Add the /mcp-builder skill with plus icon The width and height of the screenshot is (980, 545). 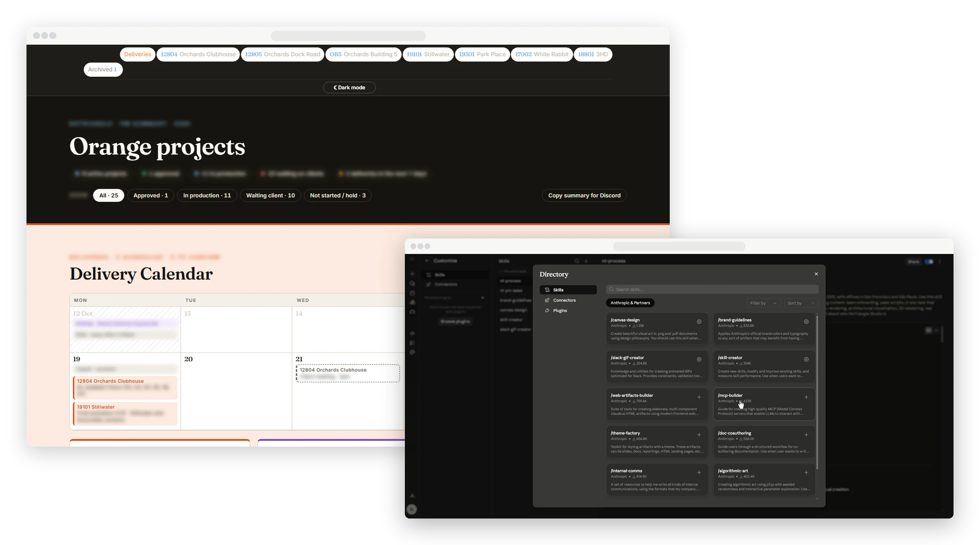(806, 397)
